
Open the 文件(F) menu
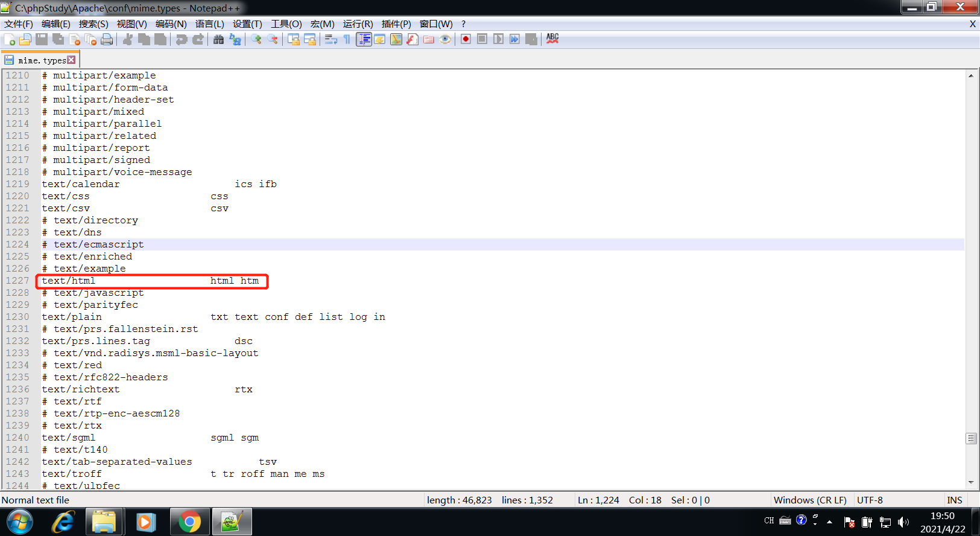pos(19,24)
